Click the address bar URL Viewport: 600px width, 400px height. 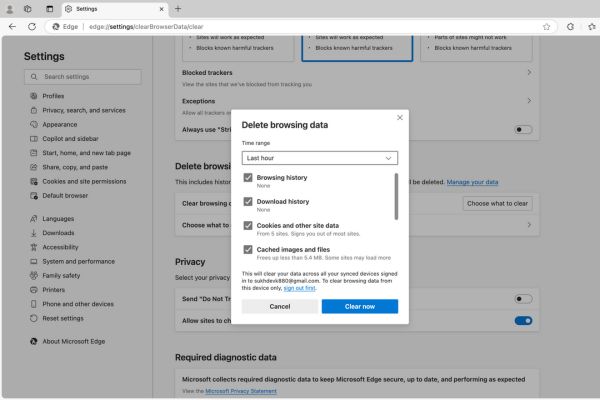pos(146,27)
